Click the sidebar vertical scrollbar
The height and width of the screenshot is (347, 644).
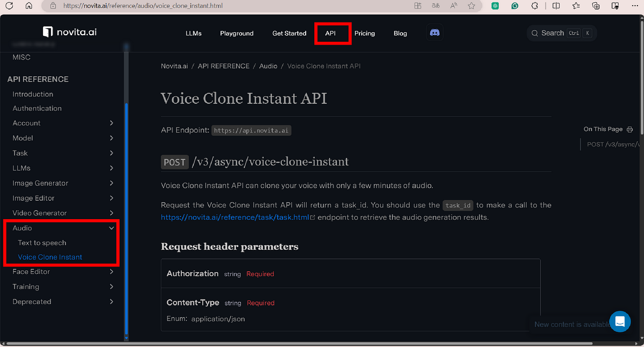pos(126,219)
